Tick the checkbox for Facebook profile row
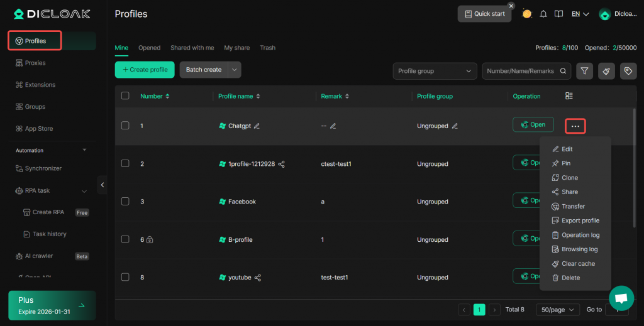This screenshot has height=326, width=644. click(x=125, y=202)
